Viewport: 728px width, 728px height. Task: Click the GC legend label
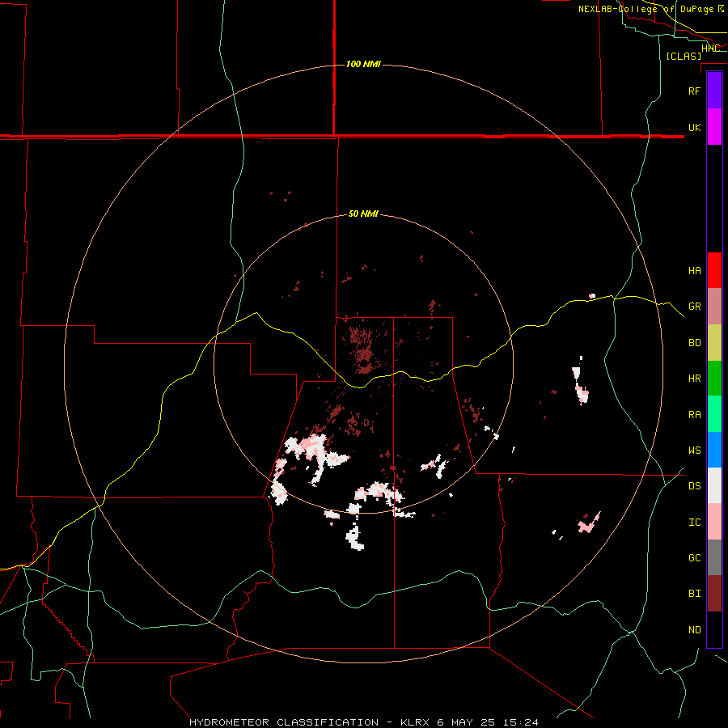(694, 557)
